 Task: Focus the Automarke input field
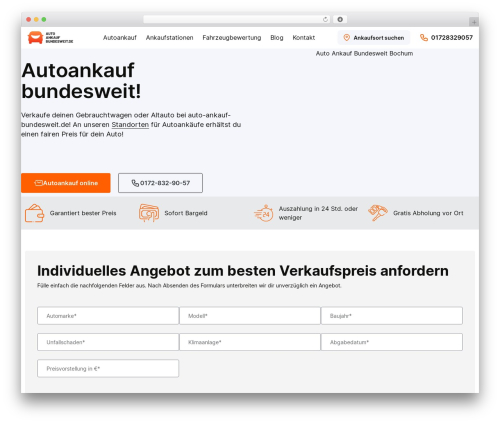(108, 316)
